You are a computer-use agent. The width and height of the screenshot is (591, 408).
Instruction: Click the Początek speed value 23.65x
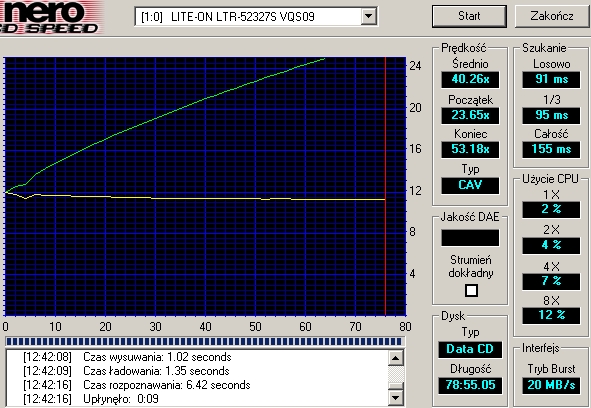(x=470, y=115)
